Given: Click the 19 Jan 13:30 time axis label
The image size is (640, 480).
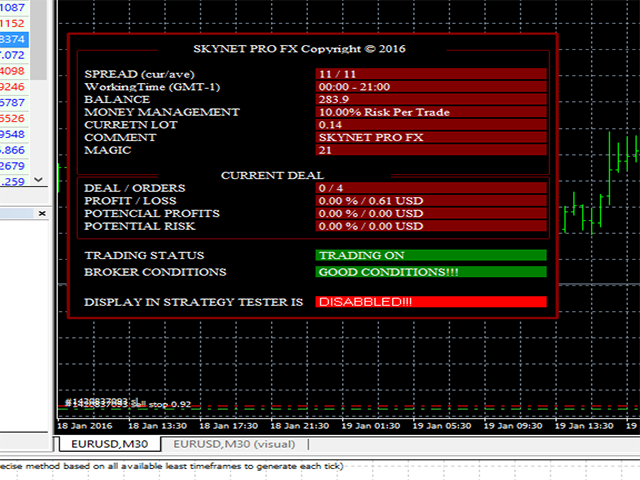Looking at the screenshot, I should point(584,426).
